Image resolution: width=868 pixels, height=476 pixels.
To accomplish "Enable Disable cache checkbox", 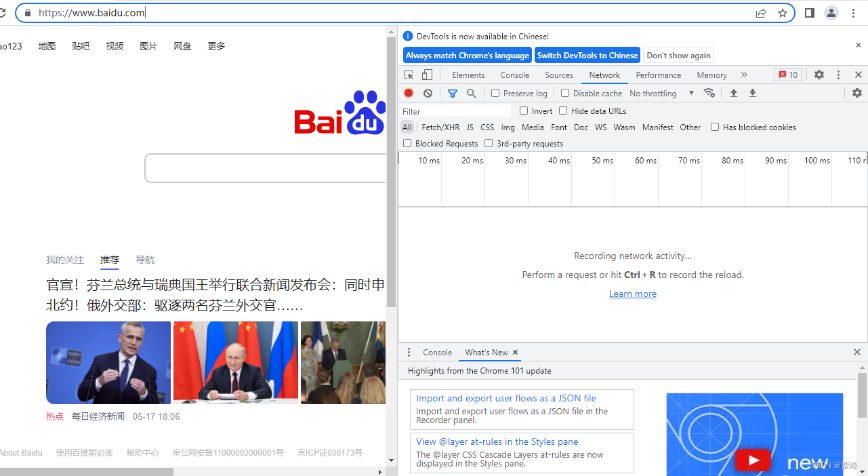I will pyautogui.click(x=565, y=93).
